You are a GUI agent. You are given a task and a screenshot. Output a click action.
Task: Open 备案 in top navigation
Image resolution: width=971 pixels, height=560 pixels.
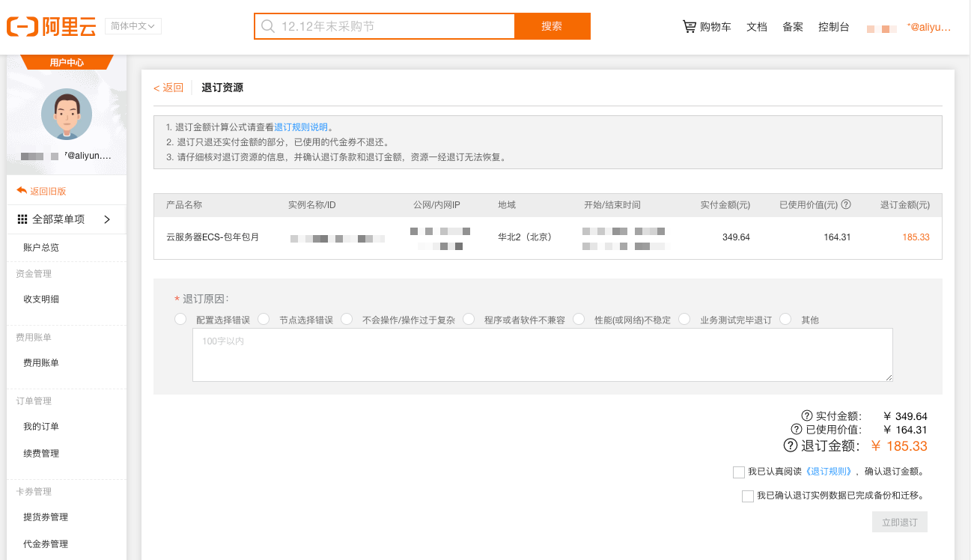coord(793,27)
